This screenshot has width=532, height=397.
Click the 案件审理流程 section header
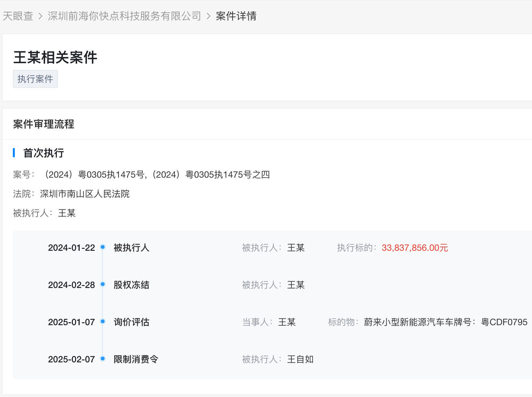(x=44, y=124)
